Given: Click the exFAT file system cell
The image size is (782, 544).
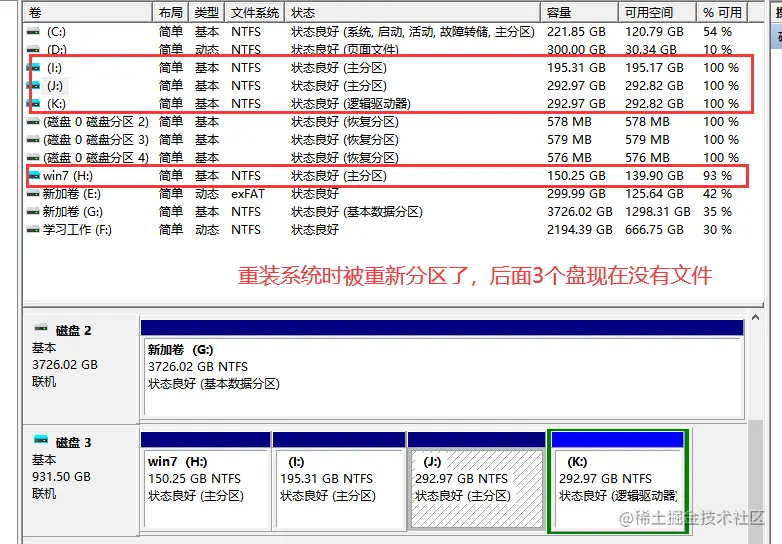Looking at the screenshot, I should point(248,194).
